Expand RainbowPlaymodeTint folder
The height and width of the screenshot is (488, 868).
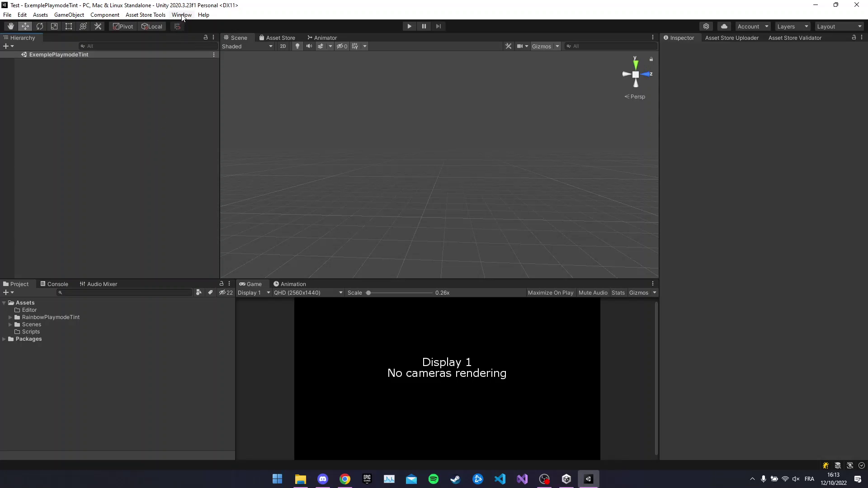(10, 317)
